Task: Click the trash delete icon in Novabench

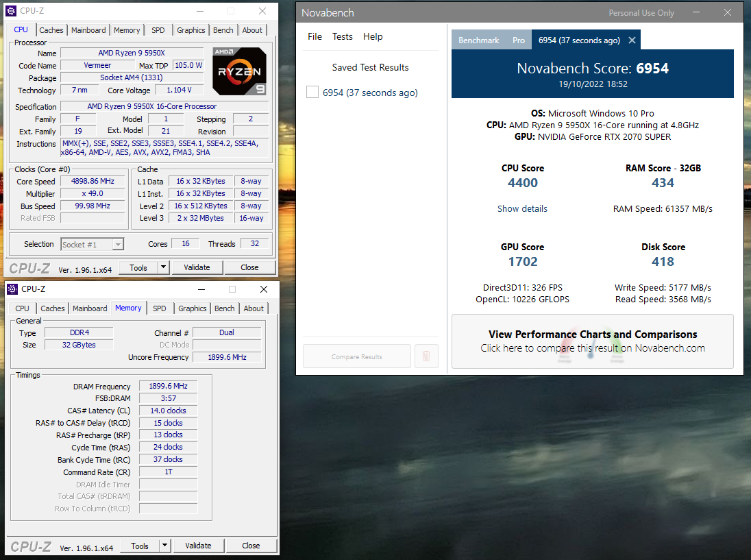Action: (426, 356)
